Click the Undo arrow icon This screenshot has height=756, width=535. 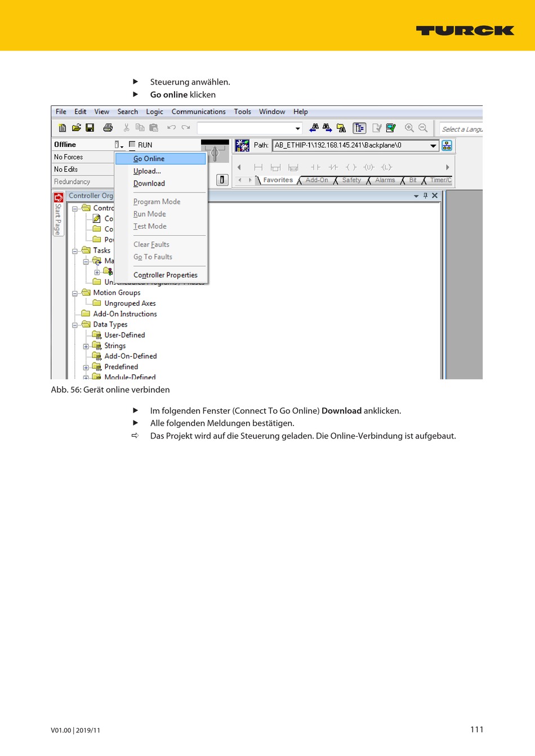[x=172, y=128]
